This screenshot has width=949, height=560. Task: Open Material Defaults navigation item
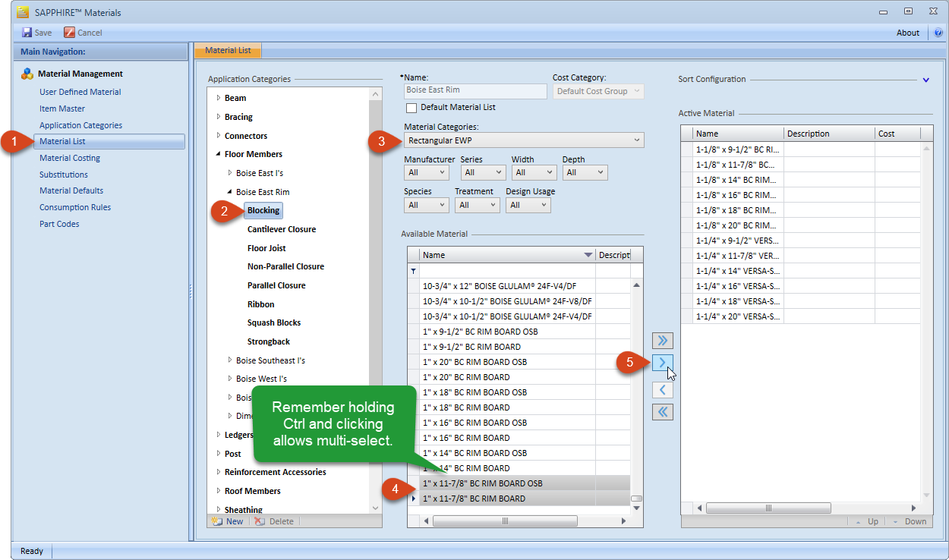tap(71, 190)
